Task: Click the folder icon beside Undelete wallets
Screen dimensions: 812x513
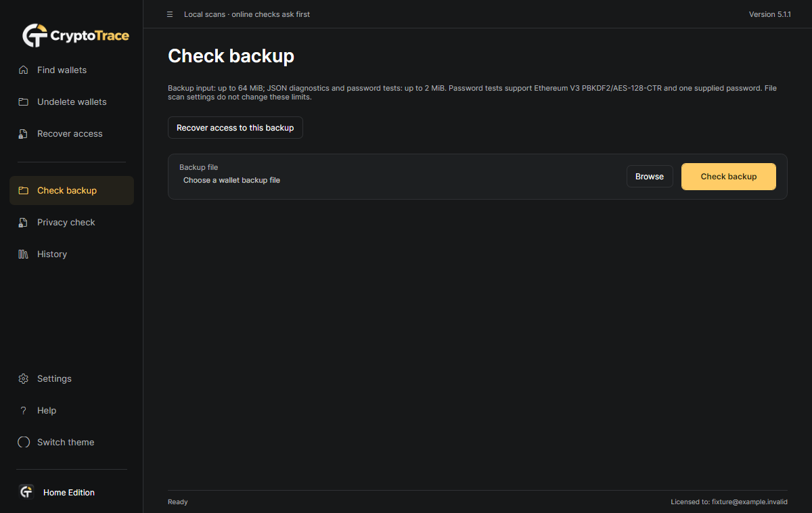Action: pos(24,102)
